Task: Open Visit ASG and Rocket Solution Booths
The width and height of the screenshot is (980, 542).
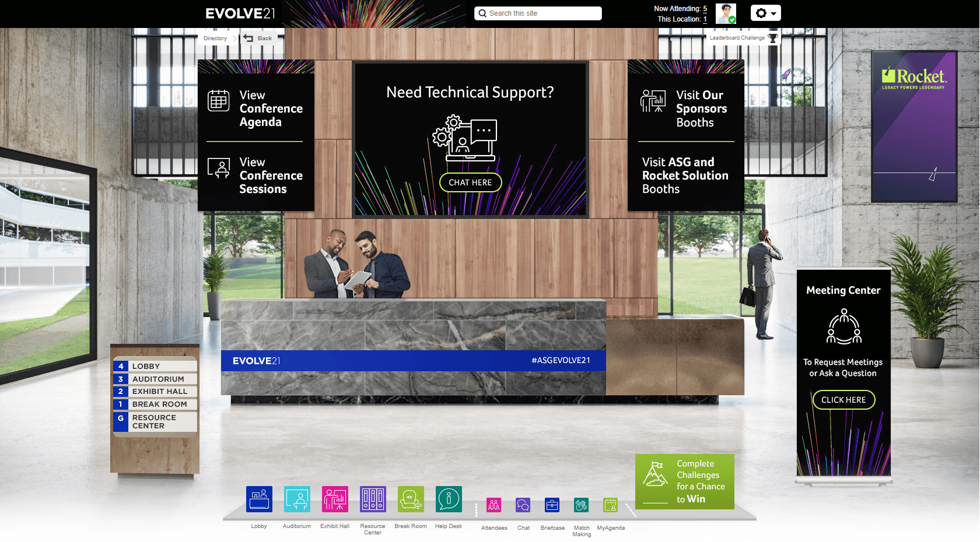Action: pyautogui.click(x=685, y=175)
